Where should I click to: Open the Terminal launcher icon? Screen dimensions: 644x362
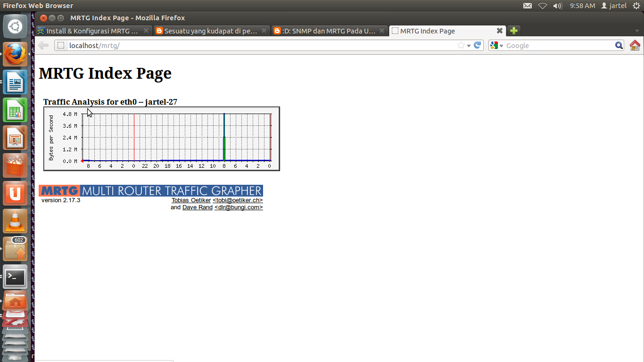click(15, 277)
